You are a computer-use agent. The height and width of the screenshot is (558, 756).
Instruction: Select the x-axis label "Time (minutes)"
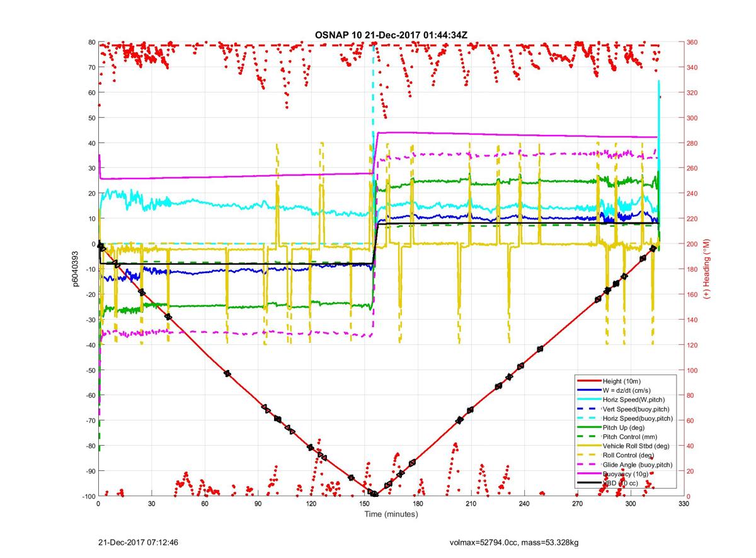pos(391,514)
